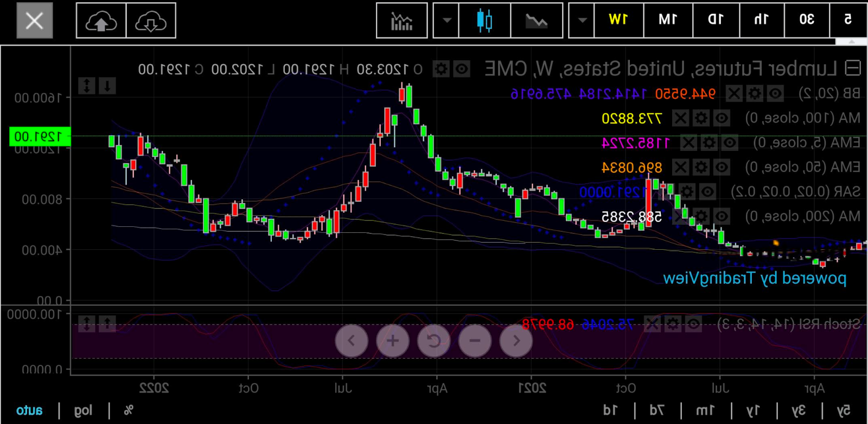Collapse toolbar with small up-arrow tab

tap(851, 41)
